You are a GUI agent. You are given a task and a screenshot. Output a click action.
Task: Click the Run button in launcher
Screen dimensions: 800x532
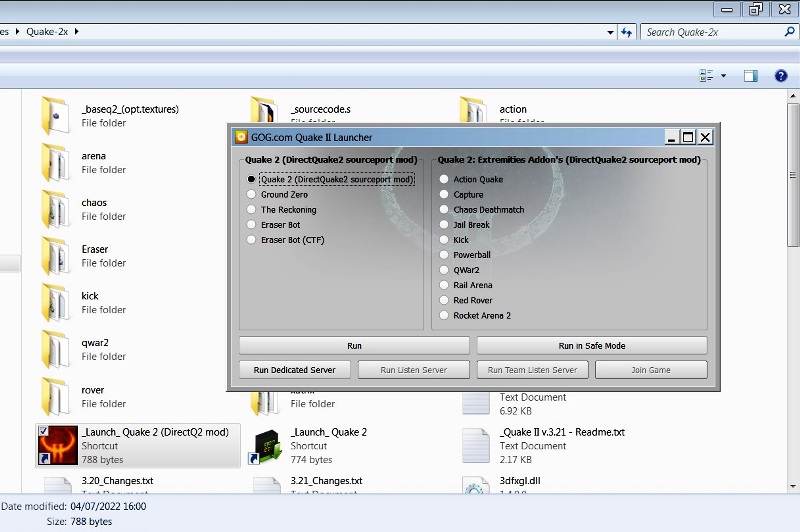(354, 345)
